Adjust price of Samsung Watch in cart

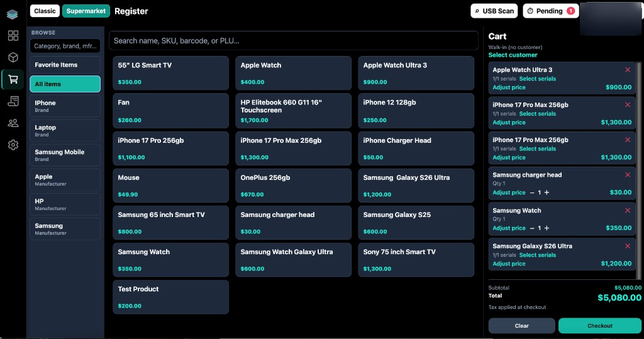pos(509,228)
